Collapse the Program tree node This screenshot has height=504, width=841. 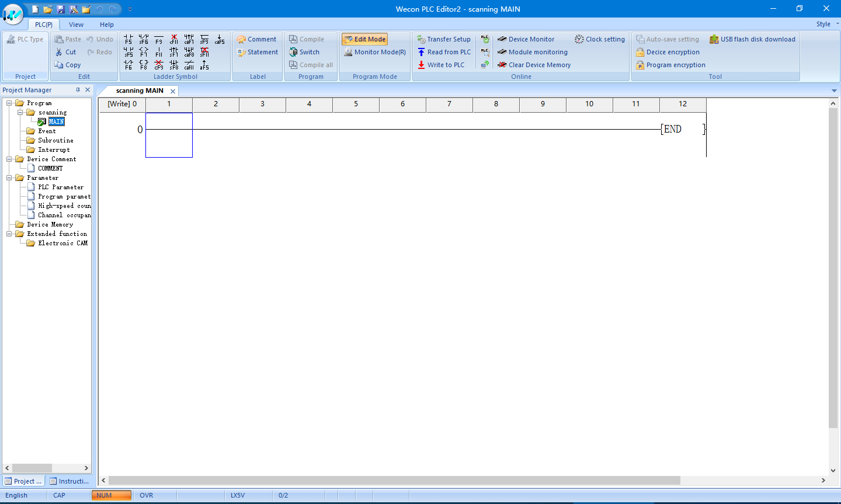coord(9,103)
